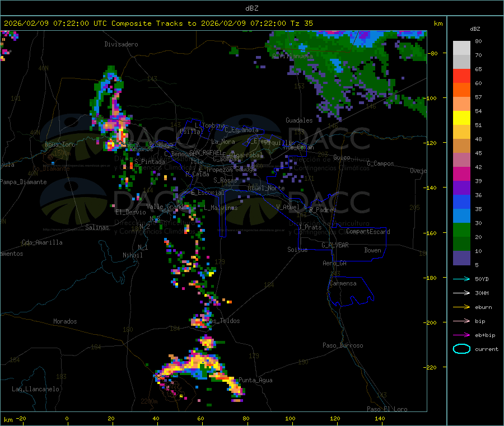
Task: Click the Agua_Toro map label
Action: (60, 144)
